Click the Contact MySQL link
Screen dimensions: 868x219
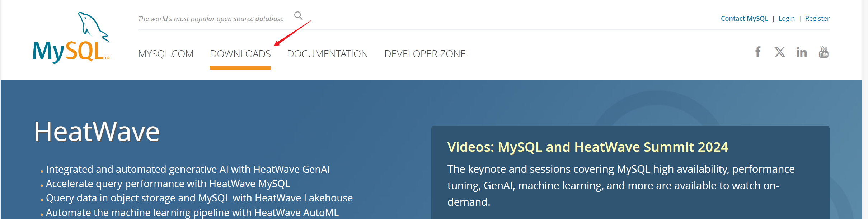click(x=744, y=19)
